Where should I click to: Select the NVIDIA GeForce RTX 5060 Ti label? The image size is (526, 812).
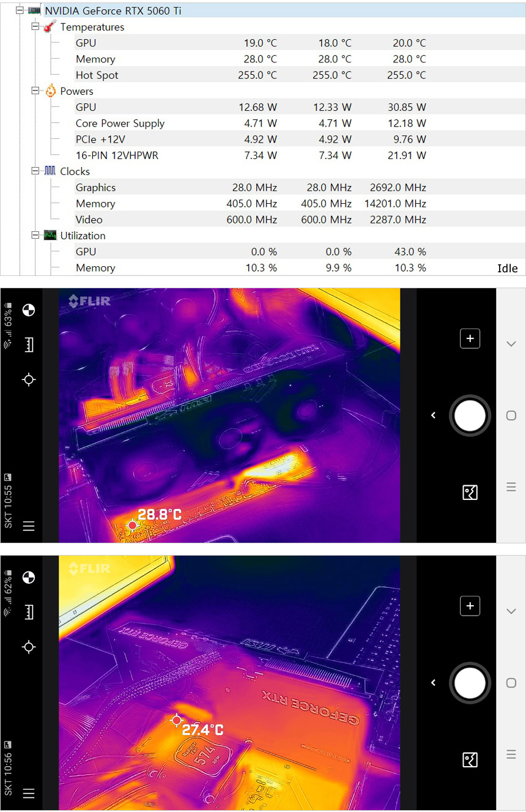click(x=113, y=11)
